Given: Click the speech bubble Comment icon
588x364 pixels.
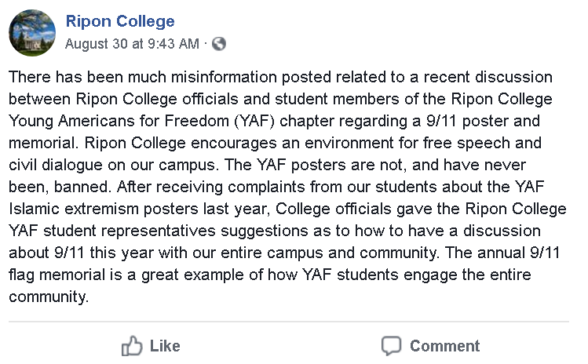Looking at the screenshot, I should coord(391,346).
